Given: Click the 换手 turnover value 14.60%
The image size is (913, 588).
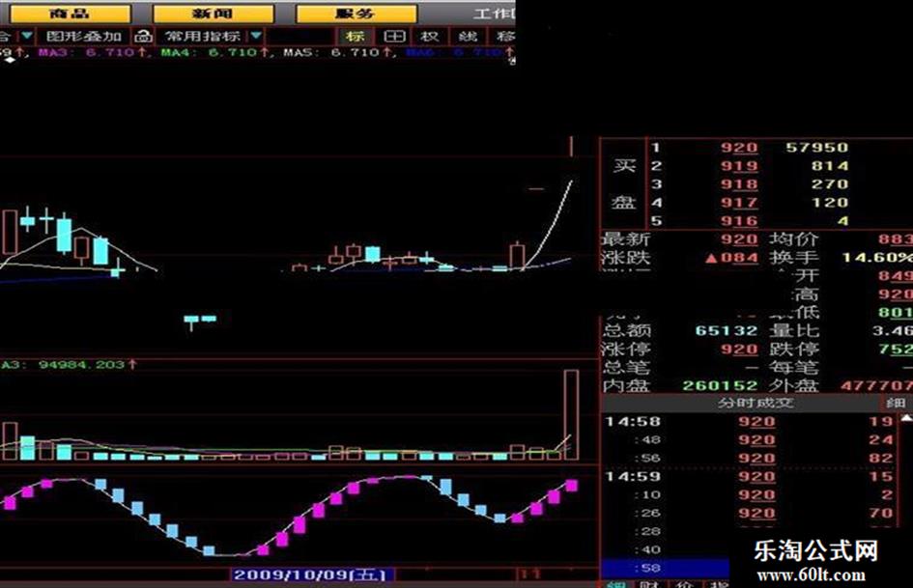Looking at the screenshot, I should [x=877, y=258].
